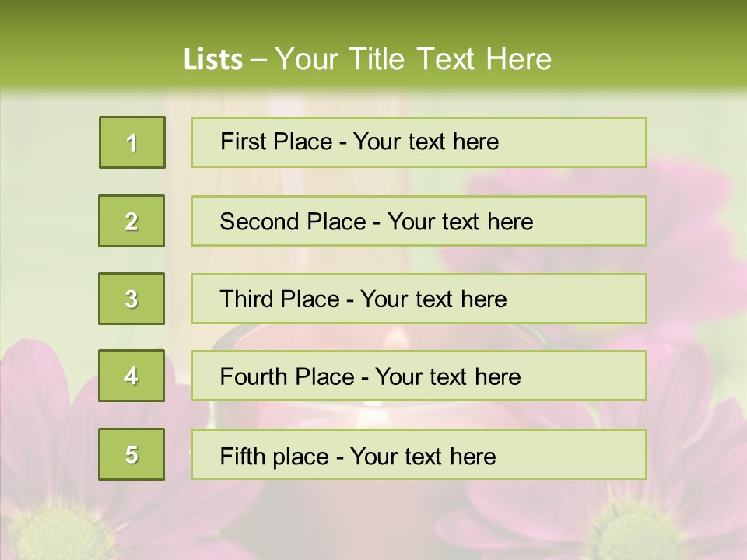Click the digit 1 label
This screenshot has width=747, height=560.
tap(132, 143)
